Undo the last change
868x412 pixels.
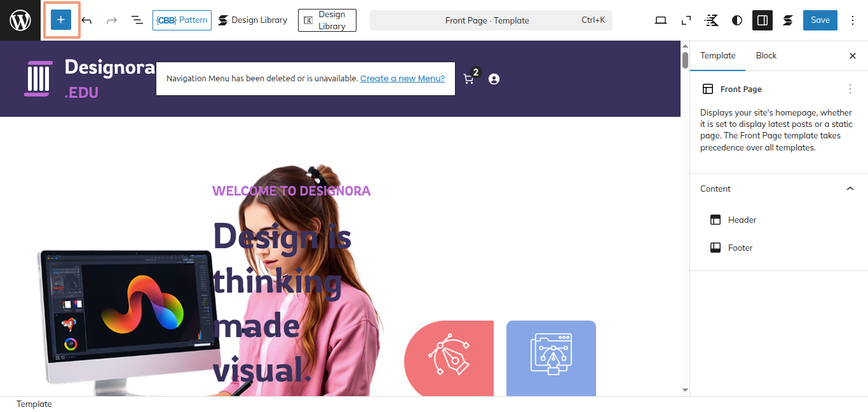86,20
